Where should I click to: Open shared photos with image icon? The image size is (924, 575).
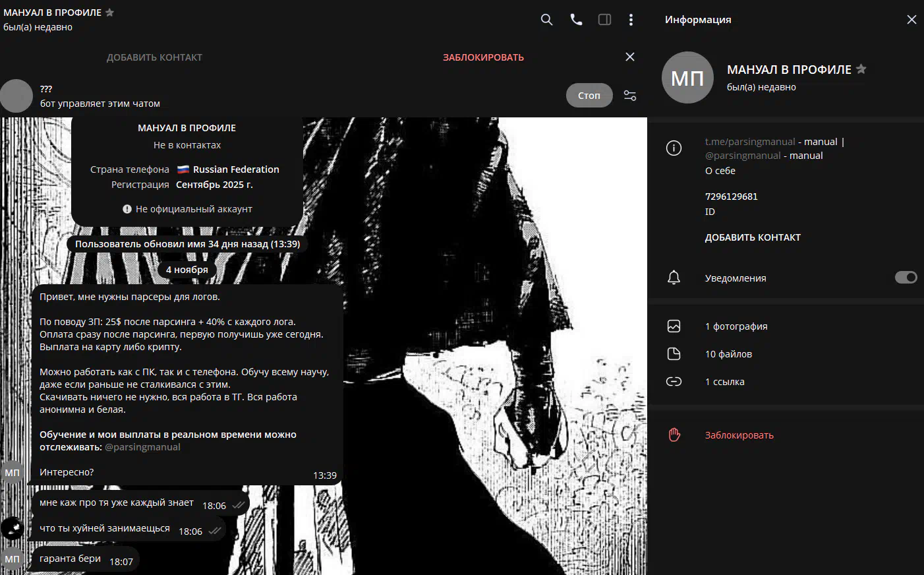tap(674, 326)
